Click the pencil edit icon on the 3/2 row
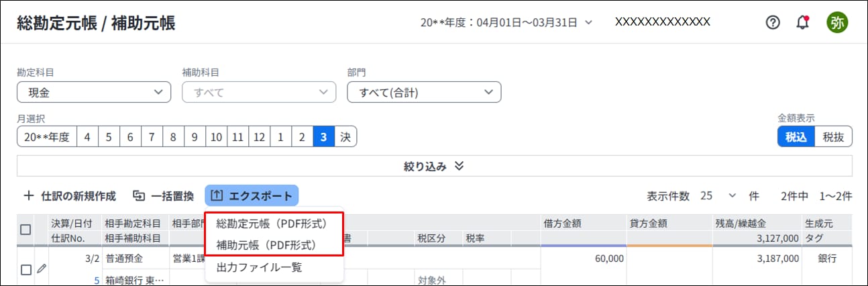The image size is (868, 286). 42,269
